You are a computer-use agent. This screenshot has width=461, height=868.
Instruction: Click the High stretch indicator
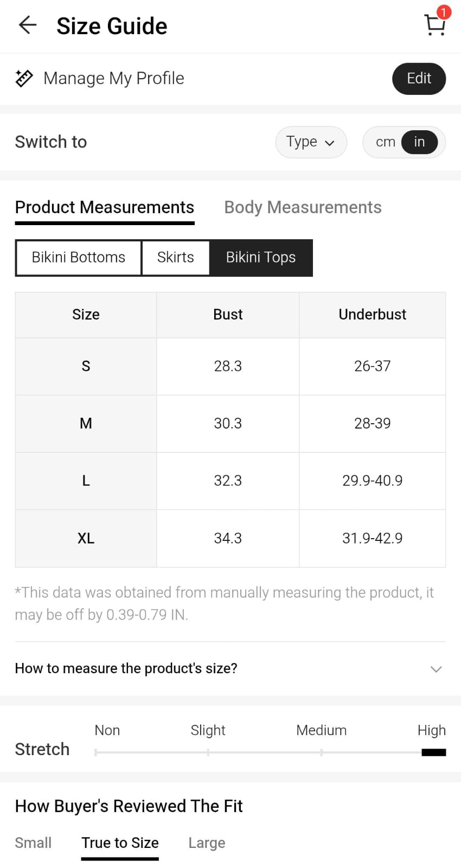[433, 752]
